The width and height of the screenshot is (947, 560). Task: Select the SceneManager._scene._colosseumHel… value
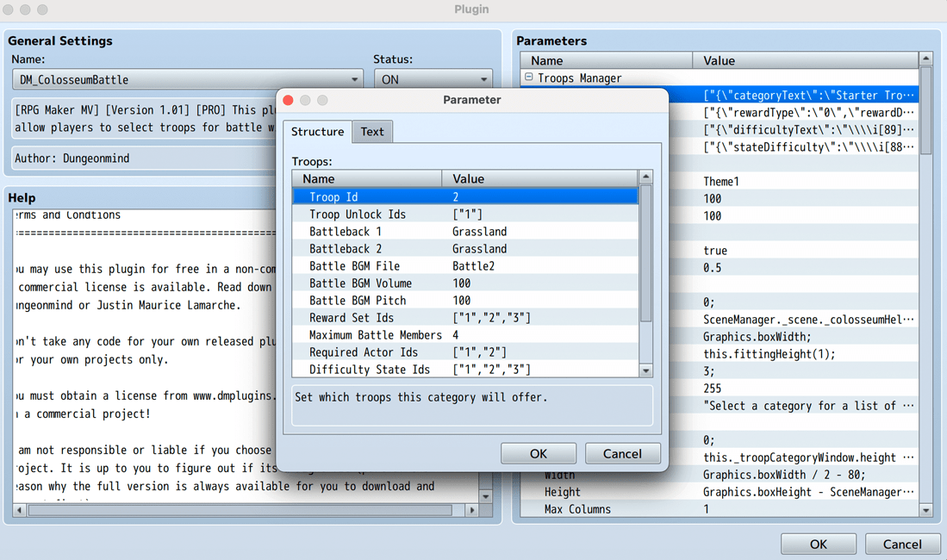coord(808,319)
